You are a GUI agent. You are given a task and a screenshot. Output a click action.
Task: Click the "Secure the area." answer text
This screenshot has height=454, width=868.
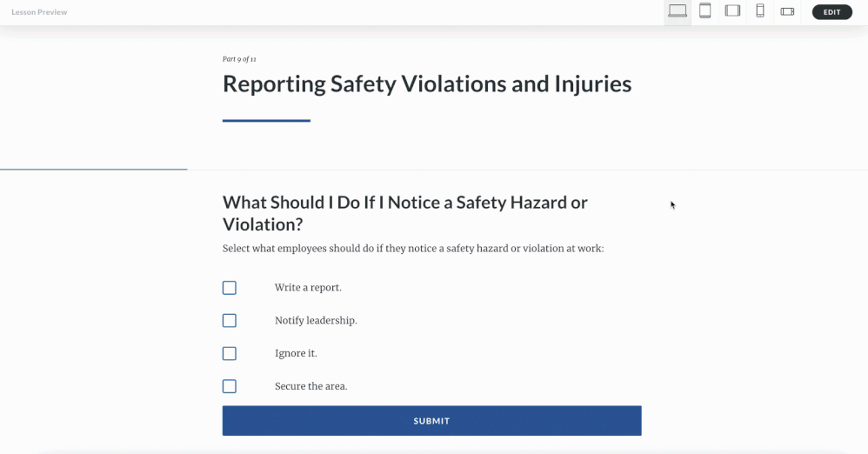310,386
